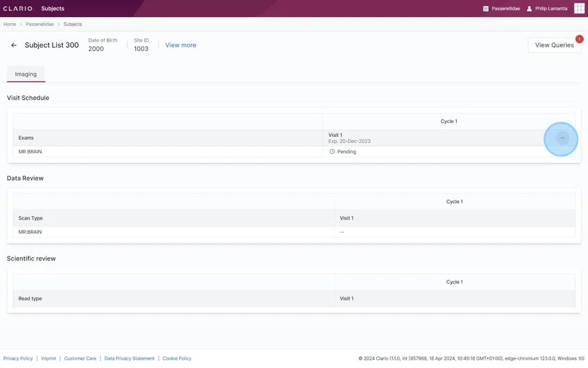Open the Privacy Policy footer link
This screenshot has width=588, height=368.
pyautogui.click(x=18, y=358)
